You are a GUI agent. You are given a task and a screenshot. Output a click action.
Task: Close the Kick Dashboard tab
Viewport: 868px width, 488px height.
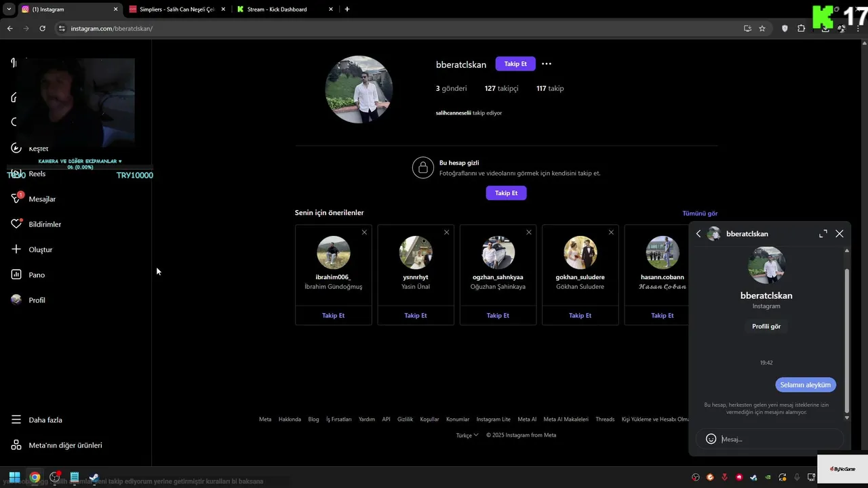(x=331, y=9)
